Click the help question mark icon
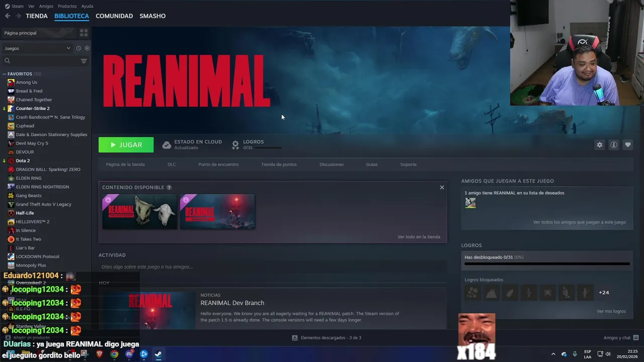Screen dimensions: 644x362 click(x=169, y=188)
